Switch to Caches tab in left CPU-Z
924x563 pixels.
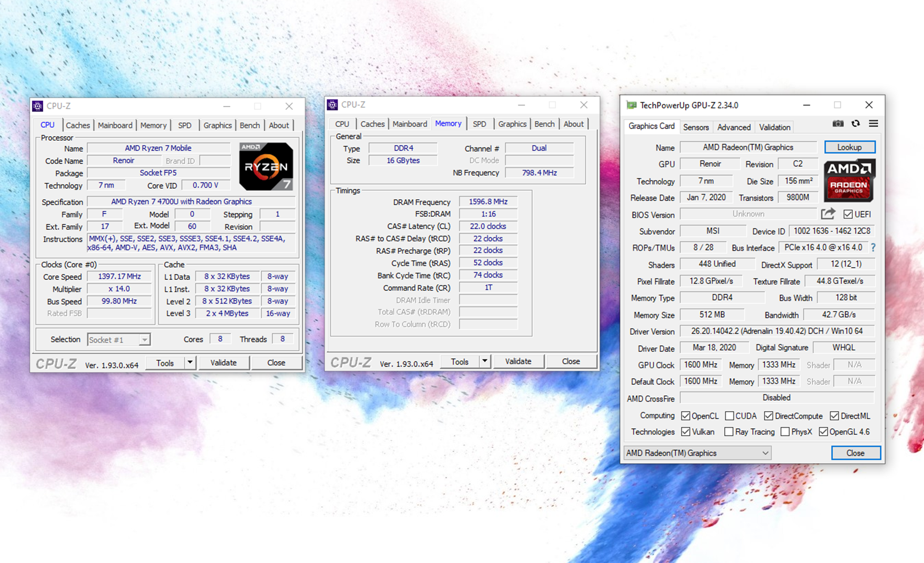point(78,125)
